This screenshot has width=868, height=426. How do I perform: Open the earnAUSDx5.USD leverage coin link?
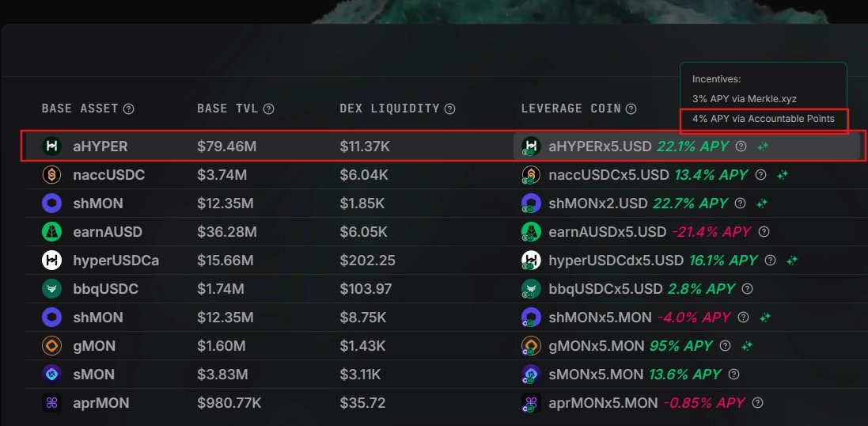[x=607, y=232]
